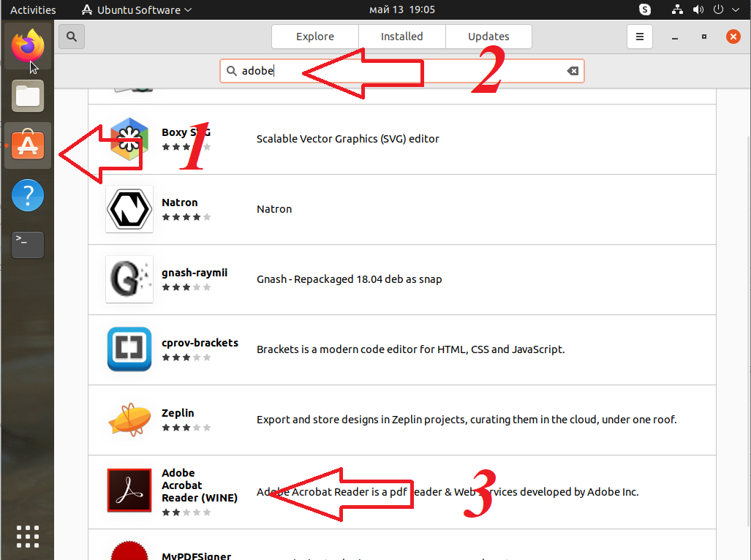Viewport: 751px width, 560px height.
Task: Open Files from the dock
Action: 28,96
